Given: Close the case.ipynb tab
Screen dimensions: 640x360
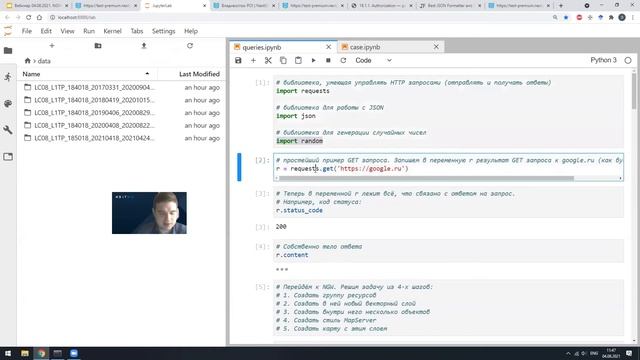Looking at the screenshot, I should coord(436,47).
